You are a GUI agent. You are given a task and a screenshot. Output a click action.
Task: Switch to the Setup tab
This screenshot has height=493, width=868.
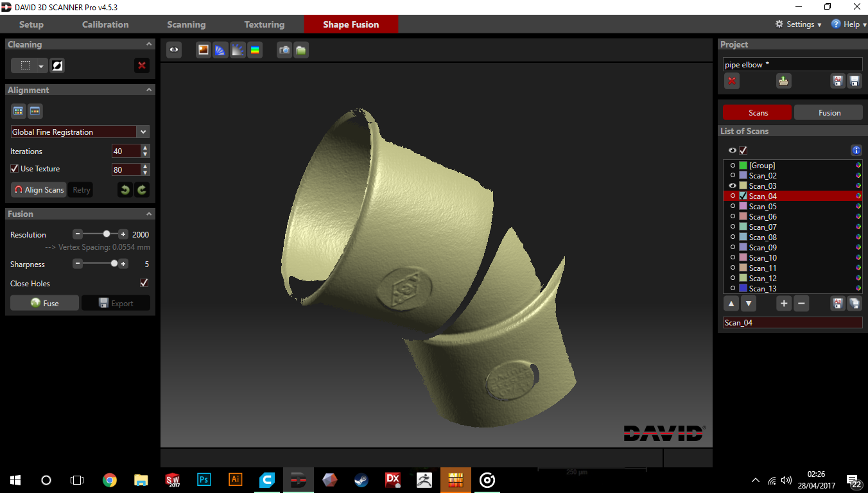31,24
